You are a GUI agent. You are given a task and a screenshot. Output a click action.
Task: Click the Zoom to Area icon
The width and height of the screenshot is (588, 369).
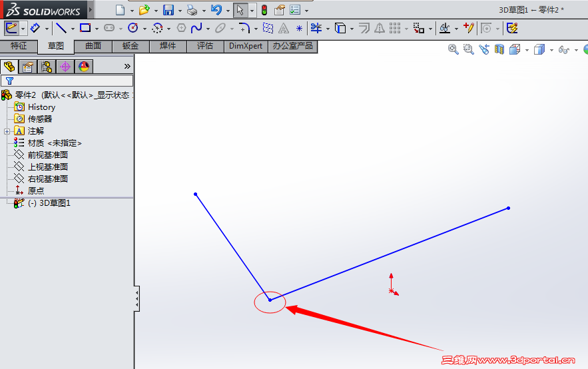tap(469, 49)
